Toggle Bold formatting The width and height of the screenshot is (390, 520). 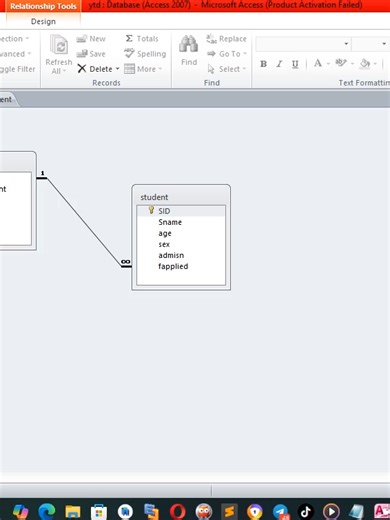point(263,64)
